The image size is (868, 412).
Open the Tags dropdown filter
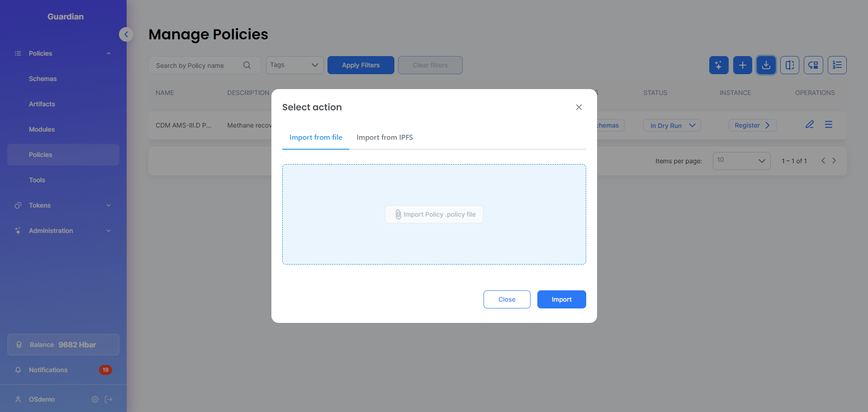pos(294,65)
